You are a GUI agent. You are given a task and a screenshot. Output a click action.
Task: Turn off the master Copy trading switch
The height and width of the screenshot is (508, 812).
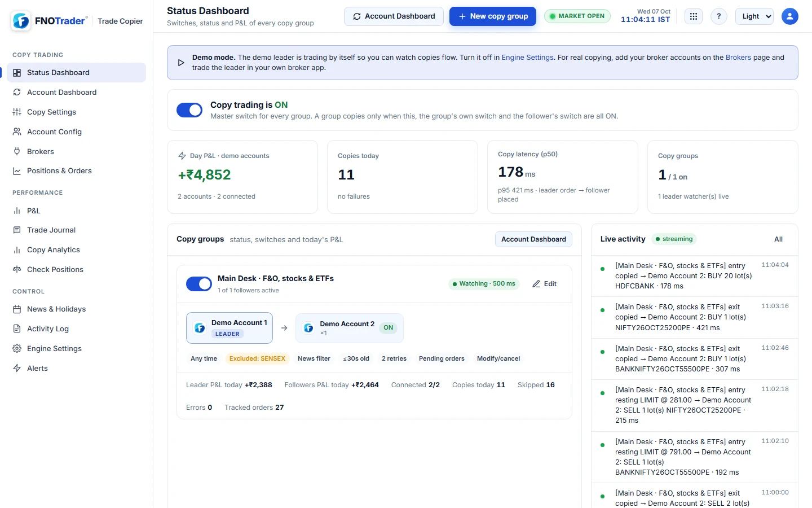(189, 110)
